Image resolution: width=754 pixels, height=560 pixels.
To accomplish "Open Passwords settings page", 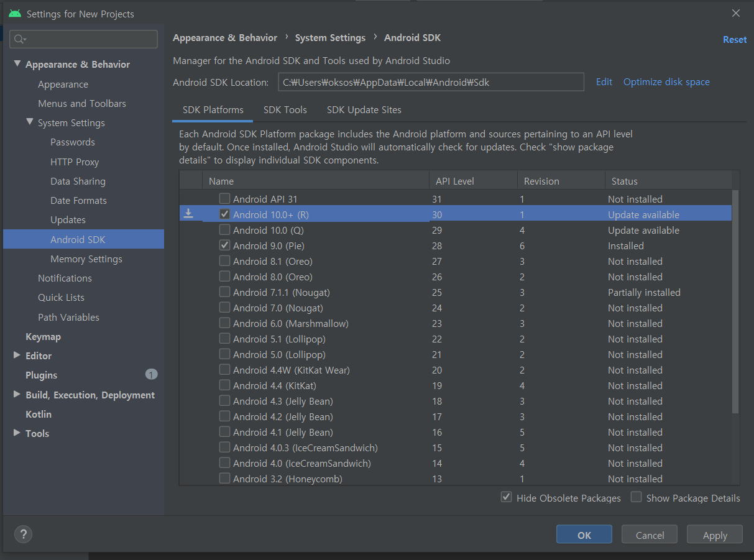I will point(73,142).
